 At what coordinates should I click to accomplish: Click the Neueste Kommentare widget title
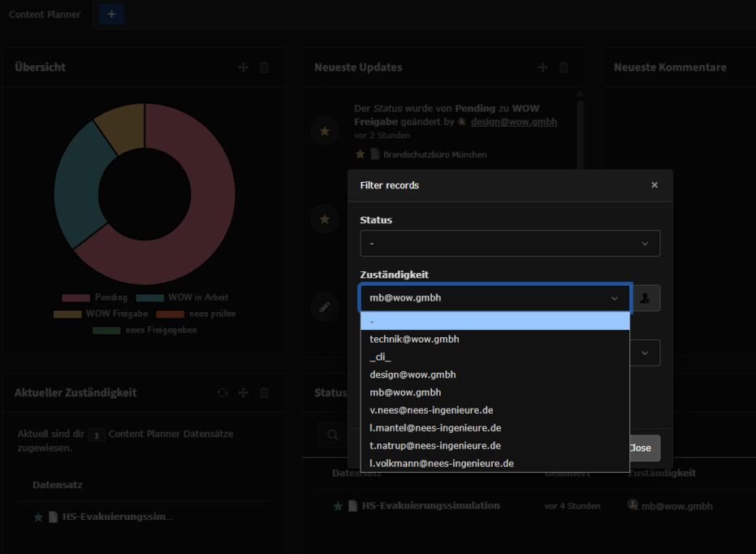(x=670, y=67)
